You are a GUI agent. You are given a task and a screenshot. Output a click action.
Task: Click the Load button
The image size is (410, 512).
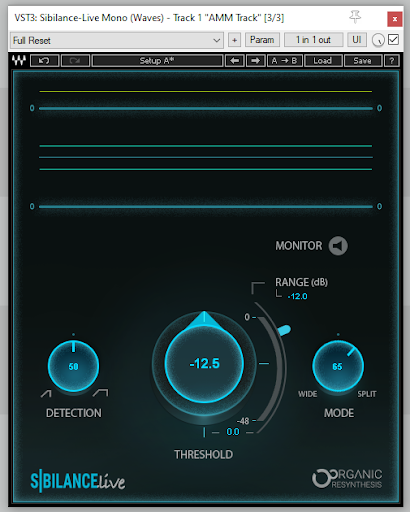coord(323,61)
